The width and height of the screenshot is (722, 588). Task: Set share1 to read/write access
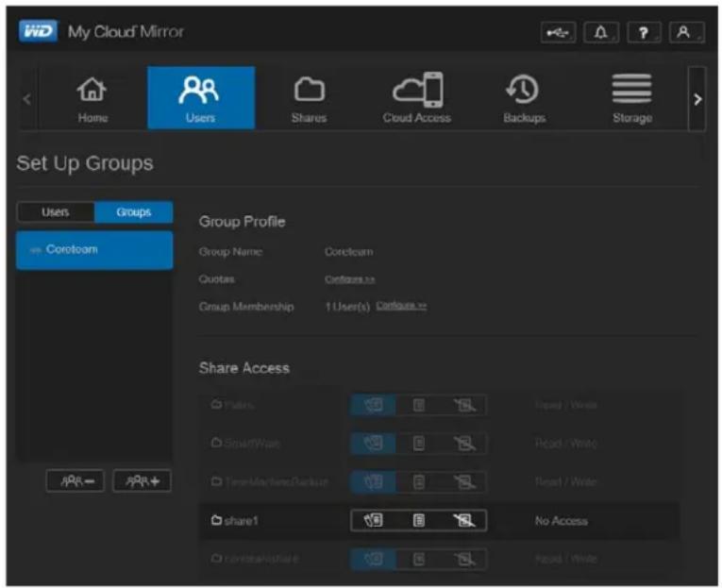pos(374,521)
